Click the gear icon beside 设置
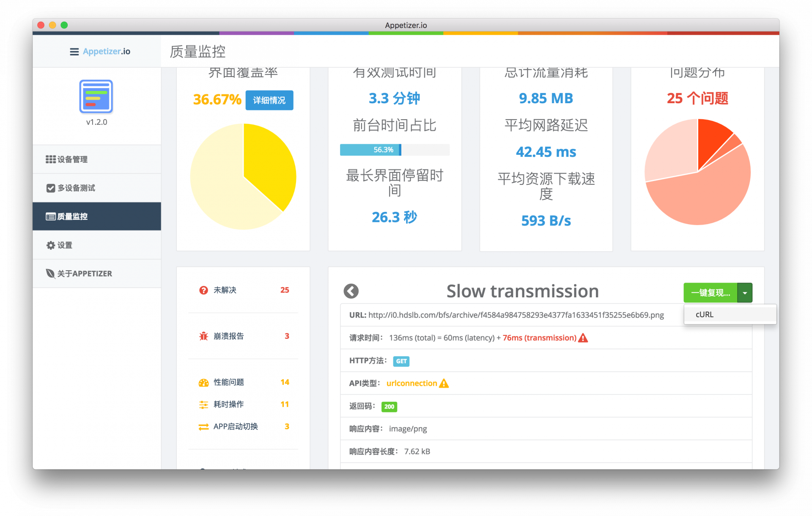The height and width of the screenshot is (516, 812). tap(51, 245)
